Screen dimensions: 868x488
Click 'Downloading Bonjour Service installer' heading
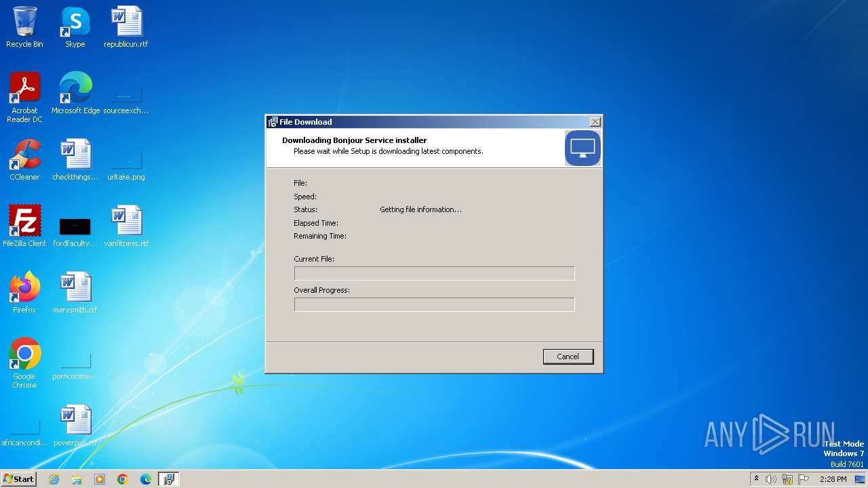point(355,140)
